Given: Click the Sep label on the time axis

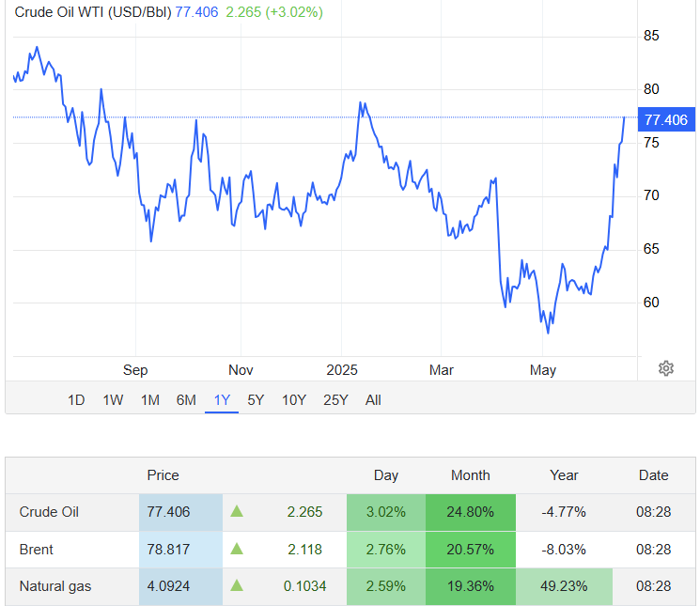Looking at the screenshot, I should [135, 370].
